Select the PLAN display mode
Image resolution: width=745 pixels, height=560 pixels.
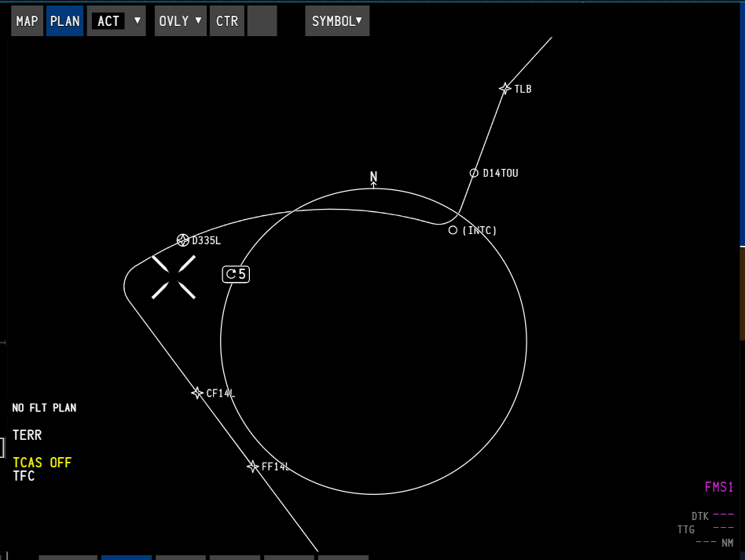pyautogui.click(x=64, y=21)
